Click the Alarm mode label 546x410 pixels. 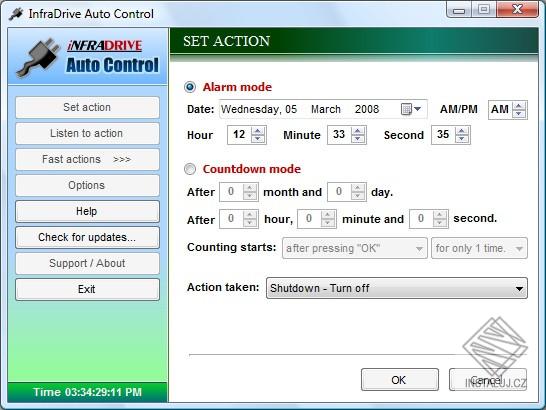(x=237, y=87)
